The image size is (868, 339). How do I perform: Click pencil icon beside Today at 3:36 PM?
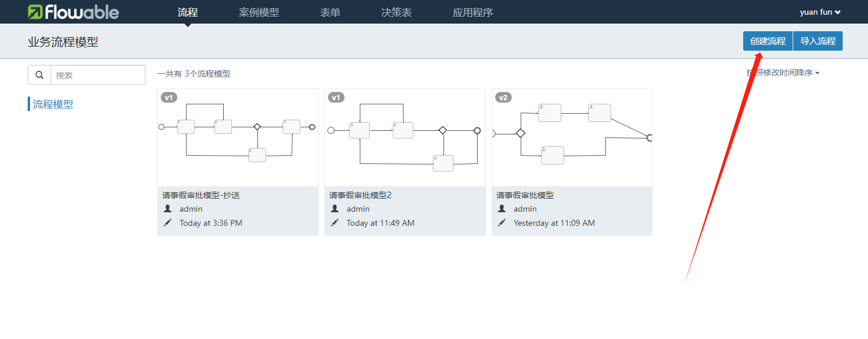[168, 223]
